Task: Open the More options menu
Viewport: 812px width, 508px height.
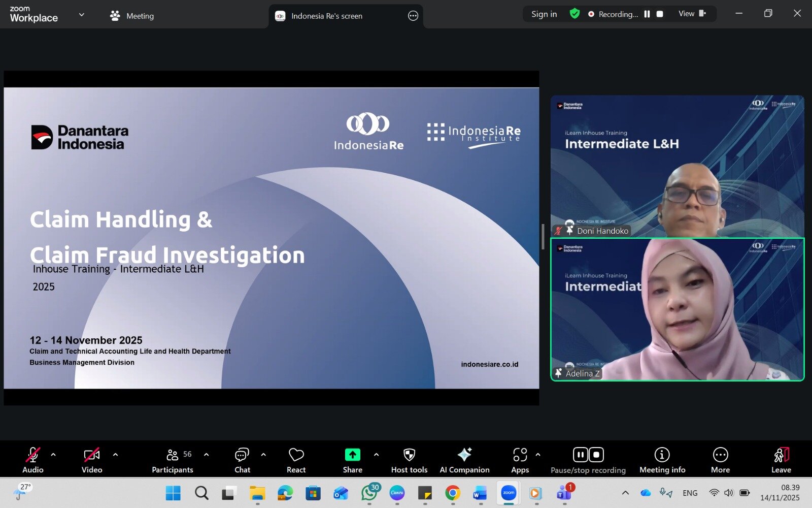Action: coord(720,460)
